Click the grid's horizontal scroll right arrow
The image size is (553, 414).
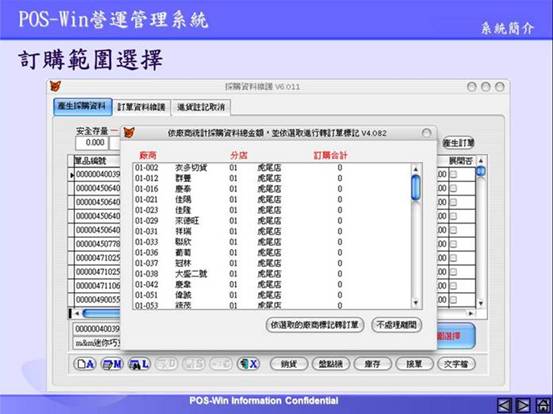pos(470,313)
